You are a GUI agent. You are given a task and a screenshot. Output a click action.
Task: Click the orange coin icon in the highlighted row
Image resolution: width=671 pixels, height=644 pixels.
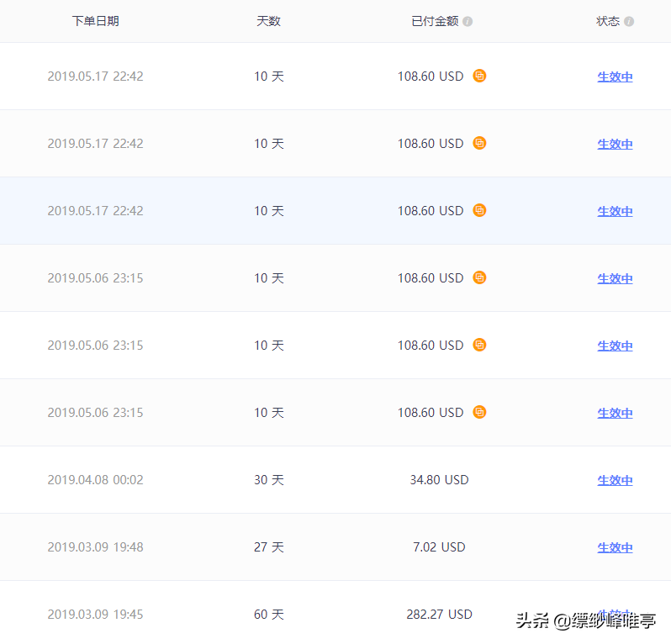pos(479,210)
